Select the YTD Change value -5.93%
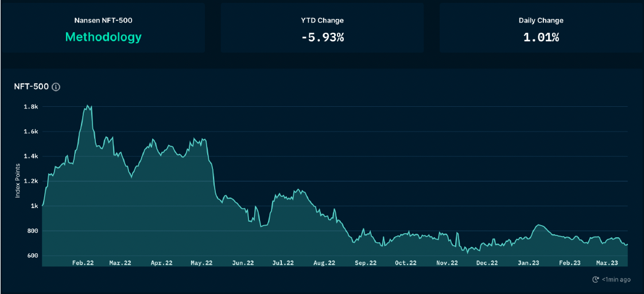 pyautogui.click(x=322, y=37)
